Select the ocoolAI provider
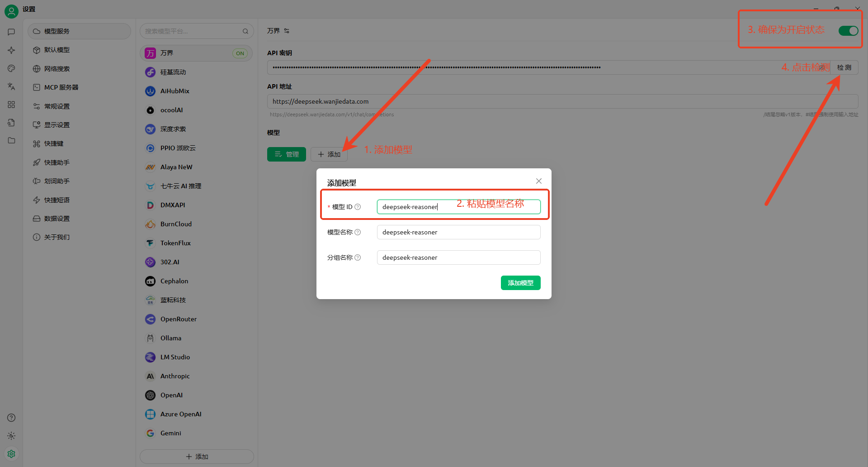This screenshot has height=467, width=868. (196, 110)
